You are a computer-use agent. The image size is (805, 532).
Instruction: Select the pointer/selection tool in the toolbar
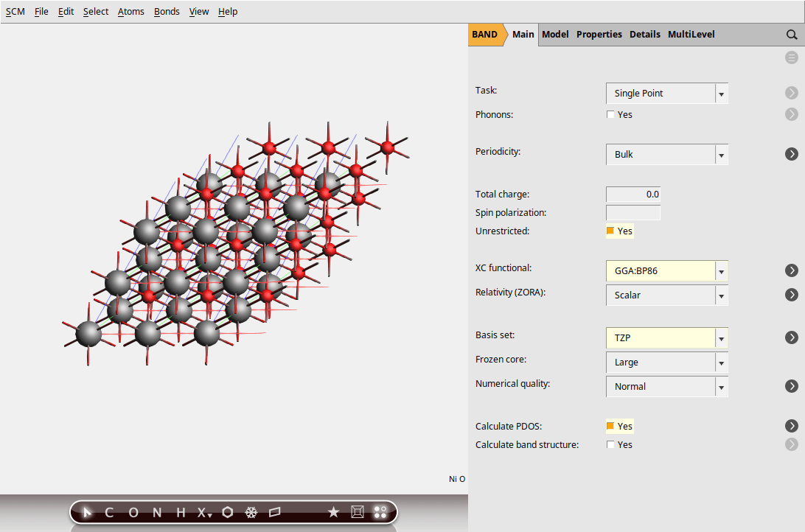point(86,511)
